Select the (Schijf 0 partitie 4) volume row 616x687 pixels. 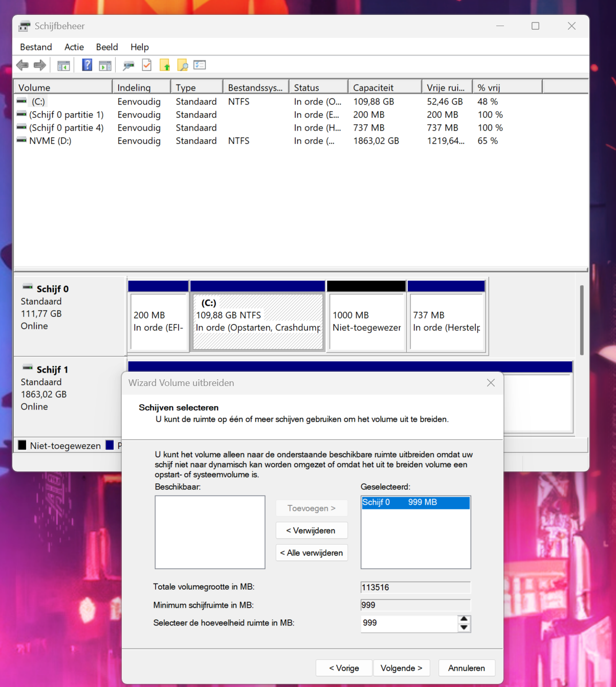coord(301,127)
